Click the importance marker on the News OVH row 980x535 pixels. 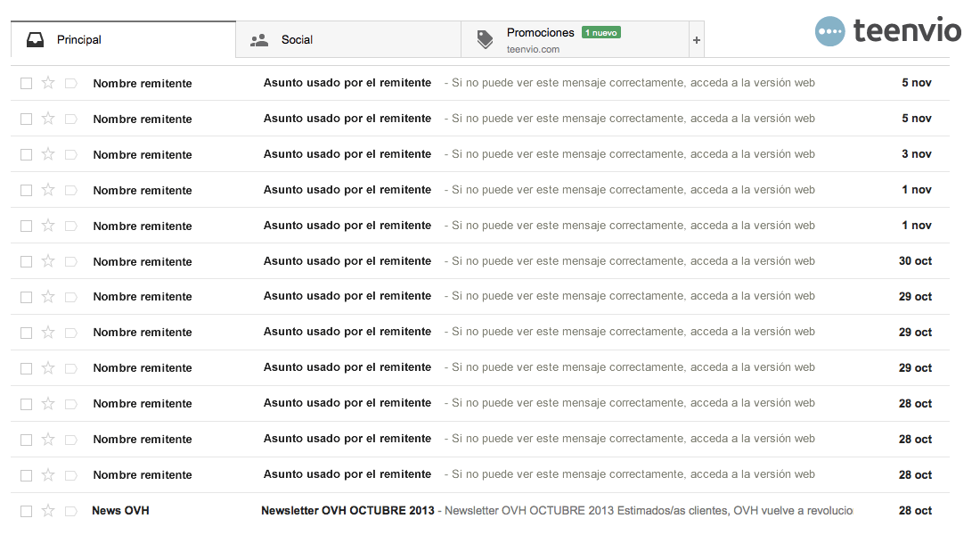tap(70, 510)
